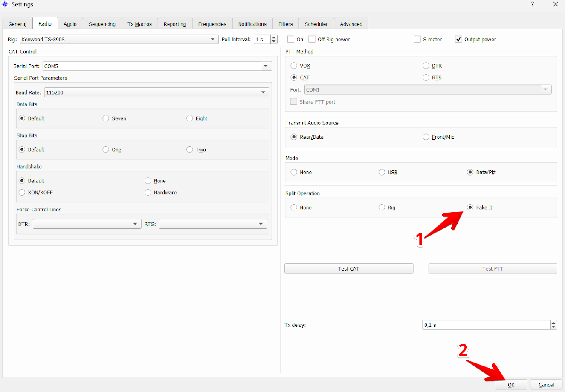This screenshot has width=565, height=392.
Task: Increase Poll Interval with up arrow
Action: 274,37
